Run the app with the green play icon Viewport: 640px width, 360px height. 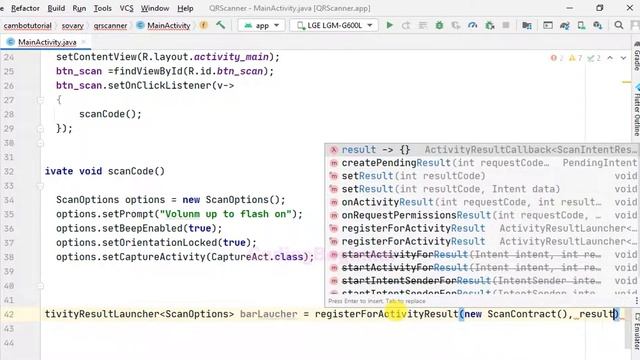coord(389,25)
